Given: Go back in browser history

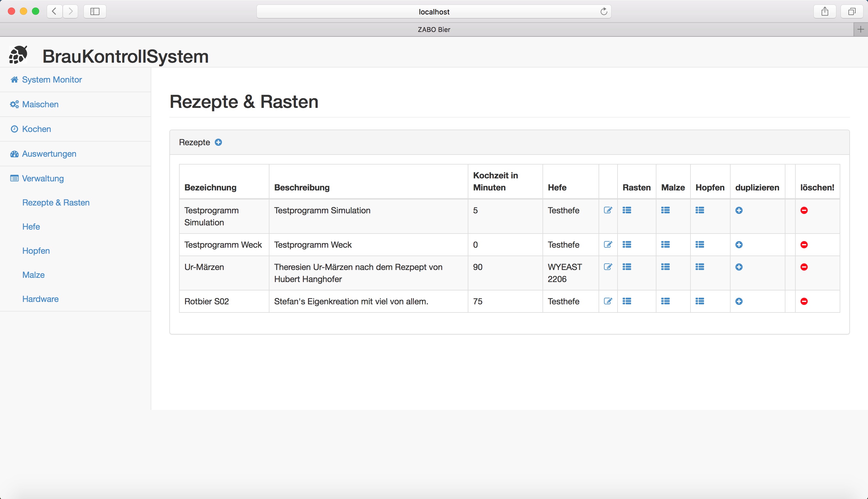Looking at the screenshot, I should click(55, 11).
